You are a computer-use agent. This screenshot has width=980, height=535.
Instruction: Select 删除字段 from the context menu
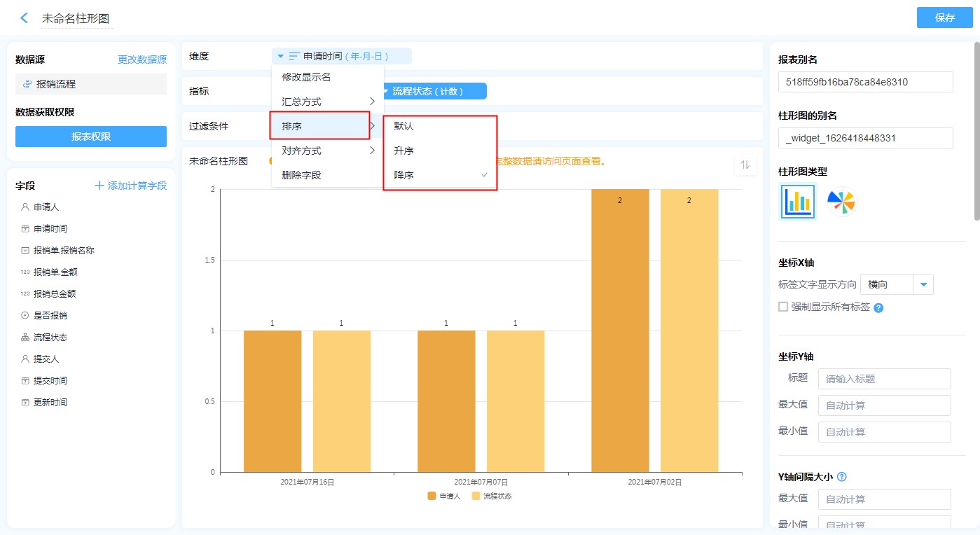[x=301, y=175]
